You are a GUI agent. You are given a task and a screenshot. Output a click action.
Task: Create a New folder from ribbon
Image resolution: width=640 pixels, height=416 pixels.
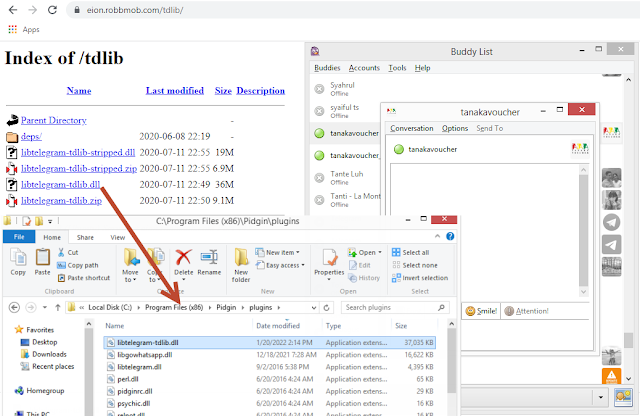click(241, 265)
